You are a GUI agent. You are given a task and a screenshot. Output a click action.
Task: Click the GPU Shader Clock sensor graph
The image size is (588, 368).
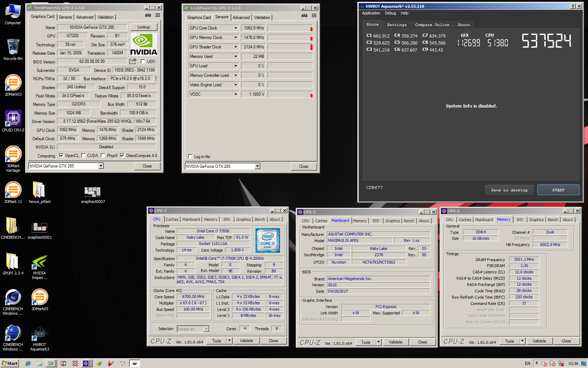tap(290, 47)
